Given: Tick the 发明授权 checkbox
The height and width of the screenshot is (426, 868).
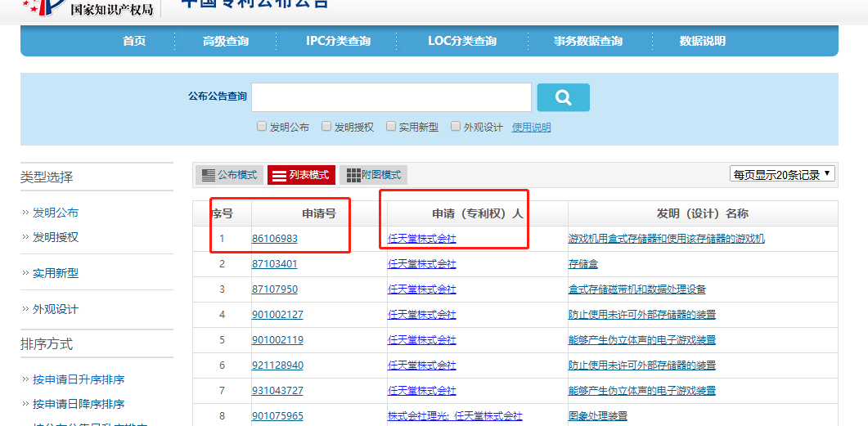Looking at the screenshot, I should point(326,126).
